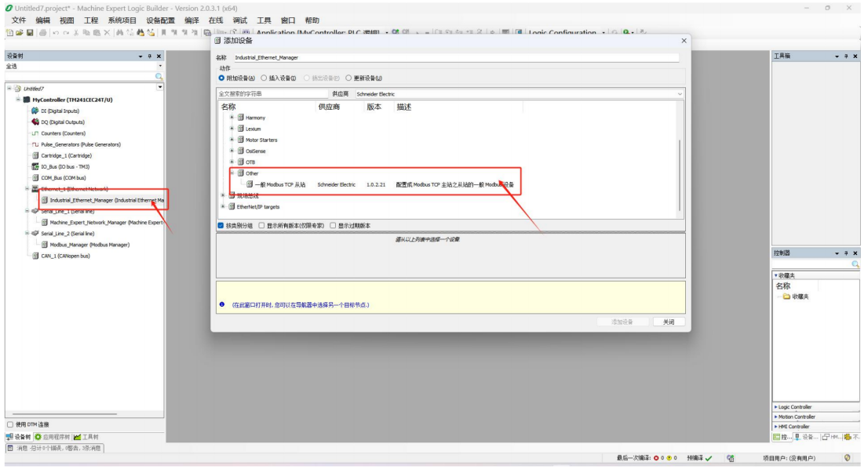Click the MyController device icon
Image resolution: width=868 pixels, height=473 pixels.
point(26,100)
